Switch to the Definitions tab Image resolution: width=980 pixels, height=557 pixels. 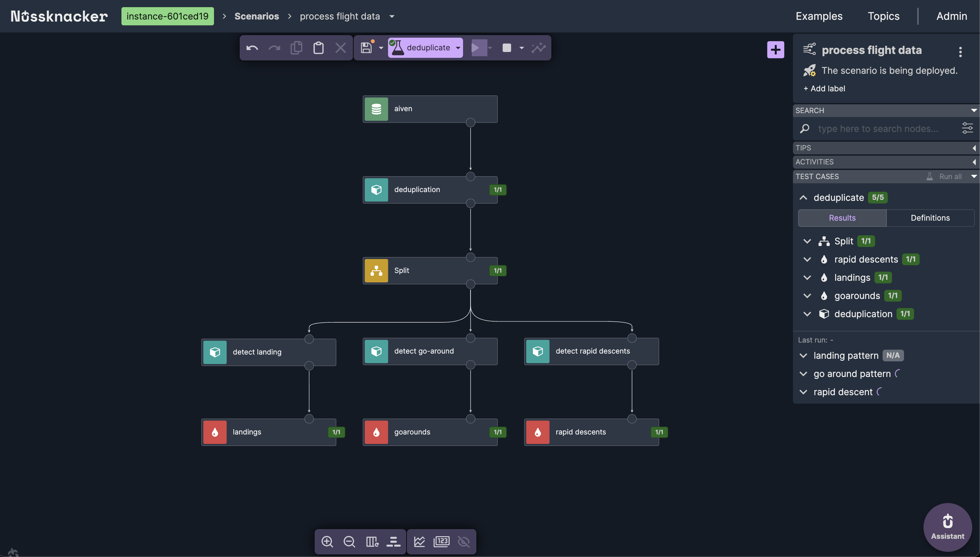[930, 218]
